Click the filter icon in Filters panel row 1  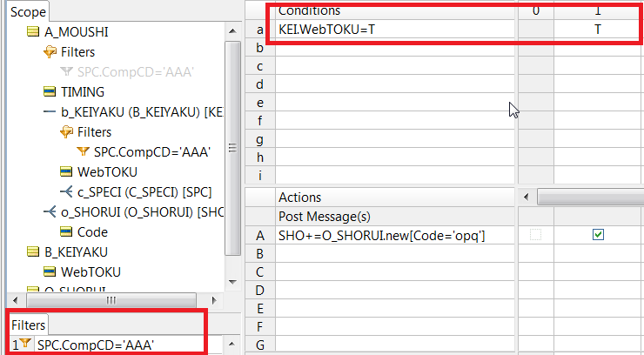[x=25, y=343]
